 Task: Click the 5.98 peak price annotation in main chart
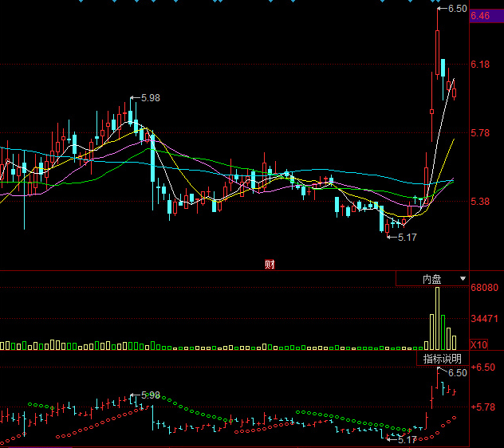click(150, 98)
